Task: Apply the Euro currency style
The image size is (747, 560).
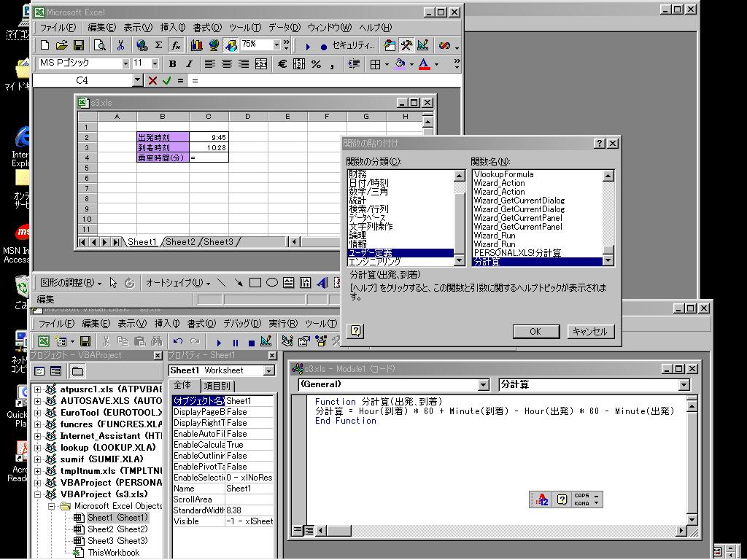Action: (282, 64)
